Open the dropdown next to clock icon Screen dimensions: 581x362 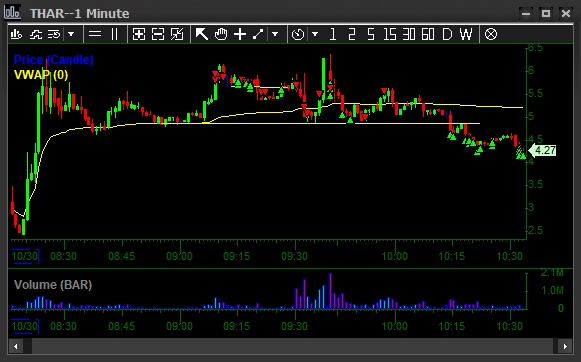click(315, 34)
